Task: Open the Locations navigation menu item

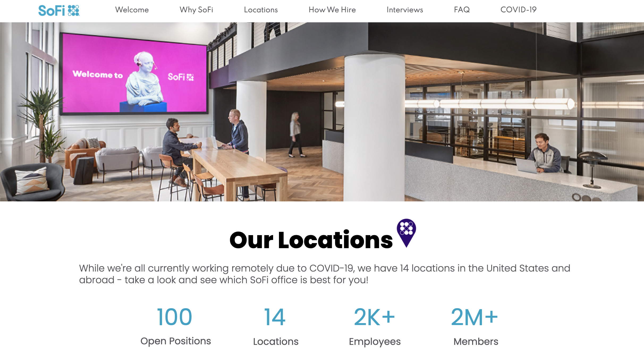Action: (261, 10)
